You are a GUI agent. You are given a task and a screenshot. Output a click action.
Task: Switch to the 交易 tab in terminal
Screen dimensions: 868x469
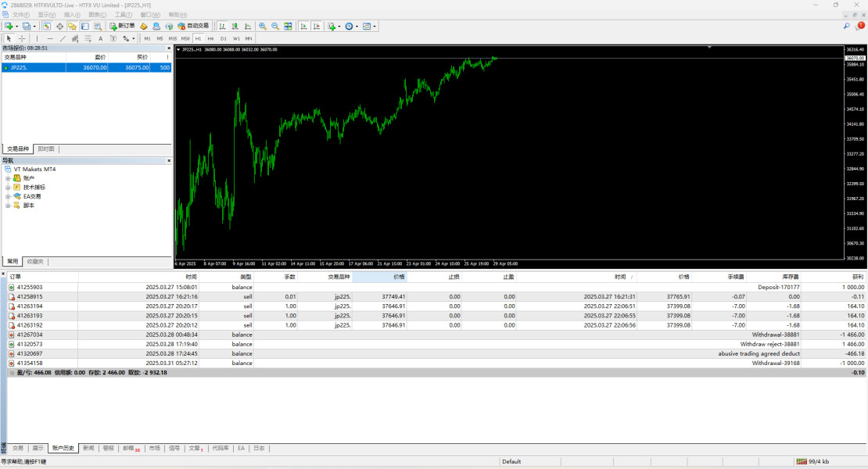point(17,449)
